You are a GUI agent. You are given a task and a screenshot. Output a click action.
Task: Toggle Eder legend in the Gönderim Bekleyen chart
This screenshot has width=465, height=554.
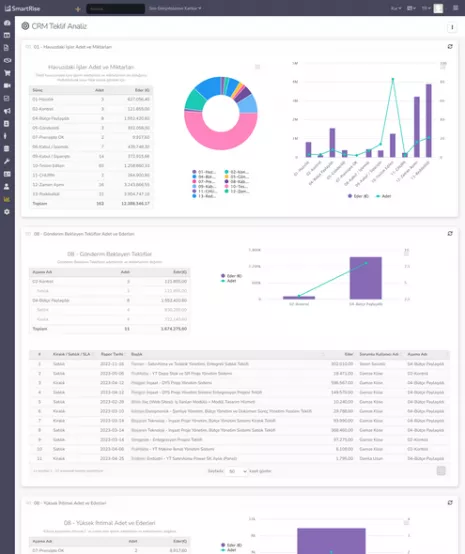point(231,276)
